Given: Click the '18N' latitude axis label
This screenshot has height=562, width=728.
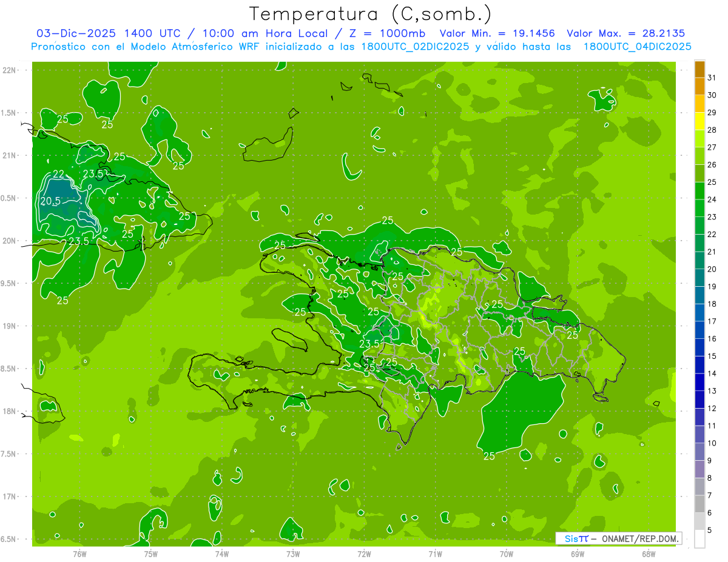Looking at the screenshot, I should tap(10, 411).
